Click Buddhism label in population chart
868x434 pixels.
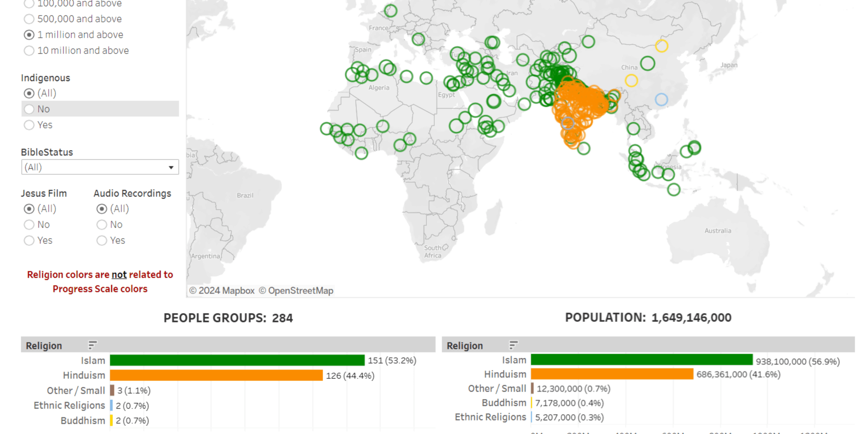point(504,403)
